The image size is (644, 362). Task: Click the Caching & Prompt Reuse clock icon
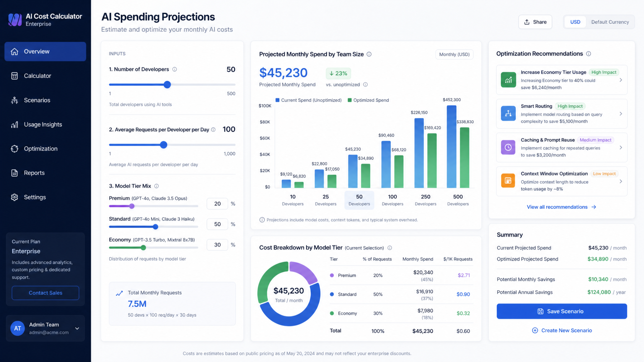(x=508, y=147)
